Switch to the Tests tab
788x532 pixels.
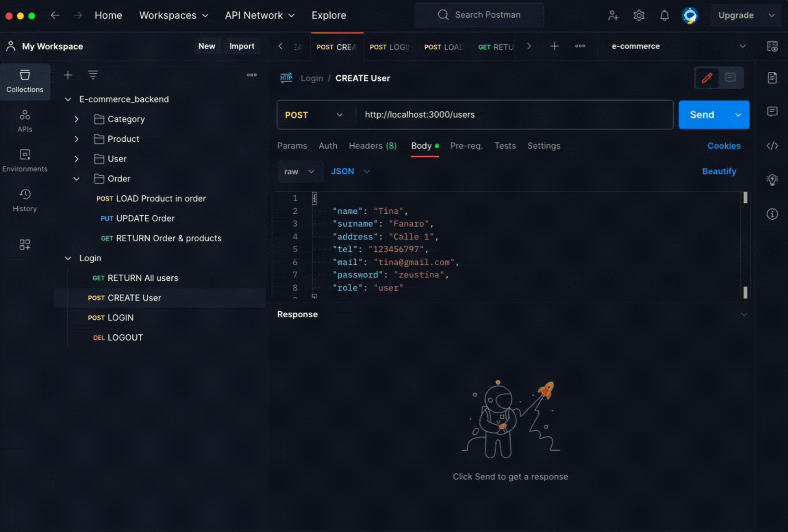point(505,146)
